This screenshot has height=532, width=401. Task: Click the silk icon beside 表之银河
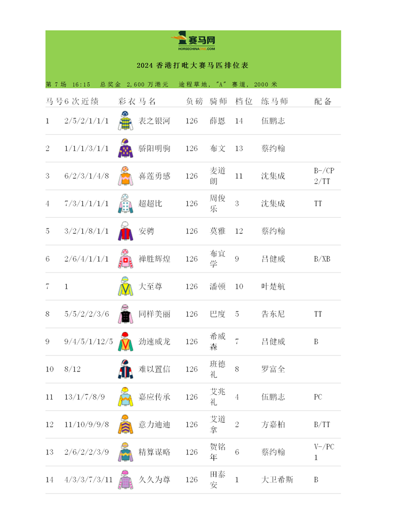(x=125, y=121)
